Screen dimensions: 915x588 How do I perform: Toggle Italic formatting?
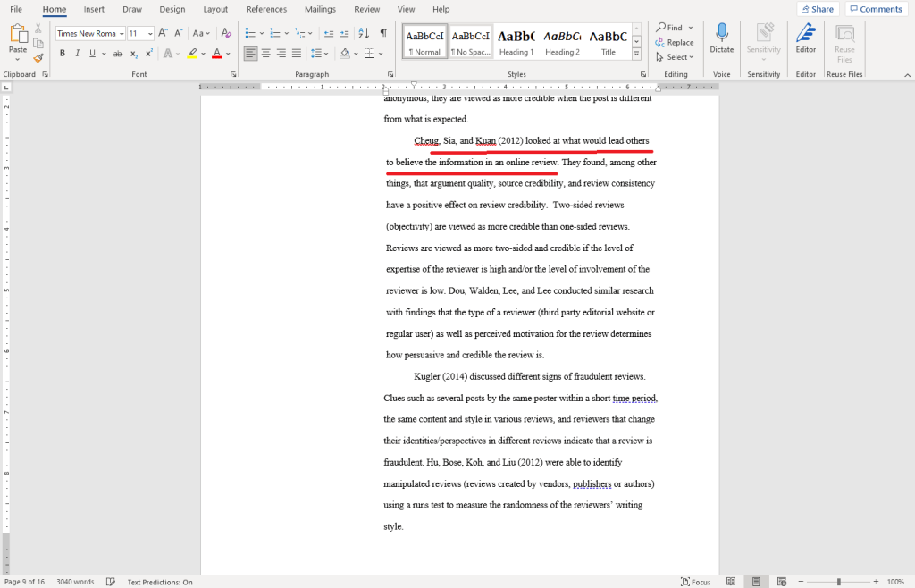(x=77, y=54)
